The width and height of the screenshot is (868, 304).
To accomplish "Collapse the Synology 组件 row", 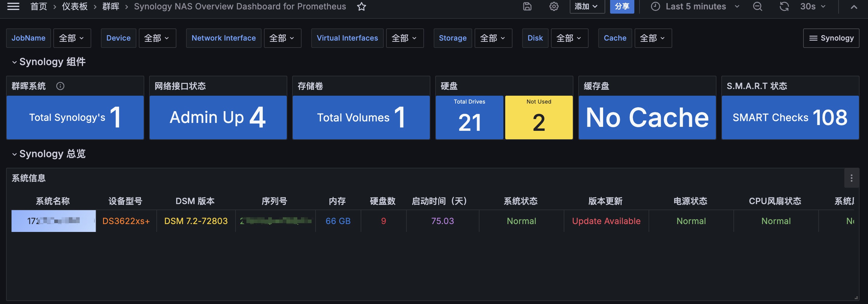I will tap(15, 62).
